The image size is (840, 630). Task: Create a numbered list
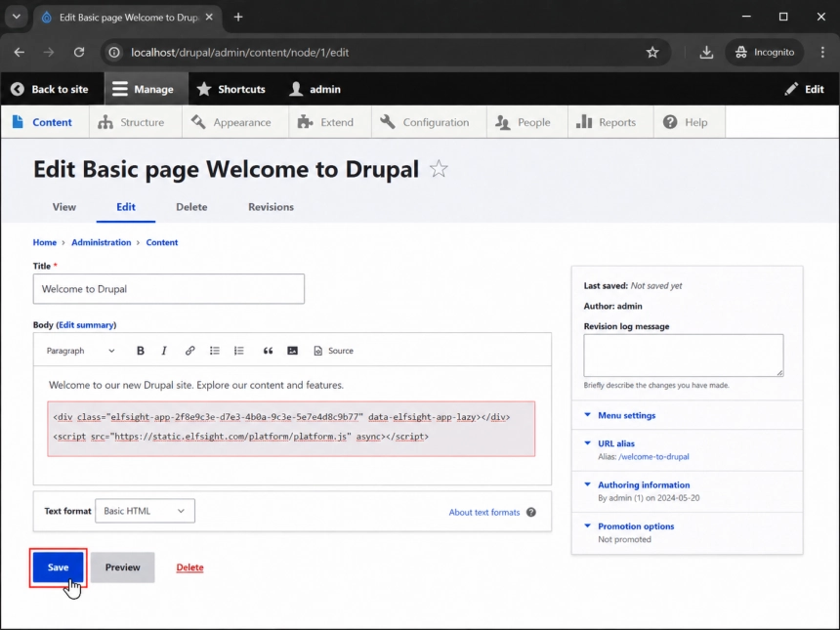(x=239, y=351)
